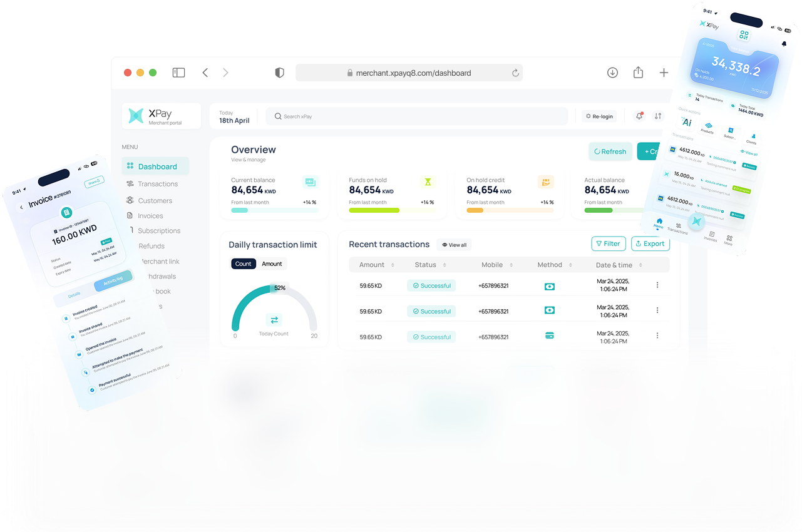Open Transactions in the sidebar menu
The height and width of the screenshot is (532, 802).
click(x=152, y=183)
